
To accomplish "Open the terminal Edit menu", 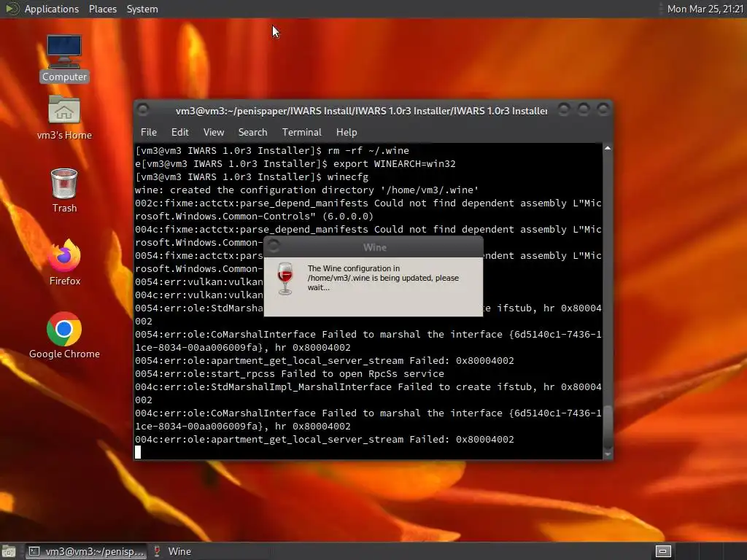I will click(179, 133).
